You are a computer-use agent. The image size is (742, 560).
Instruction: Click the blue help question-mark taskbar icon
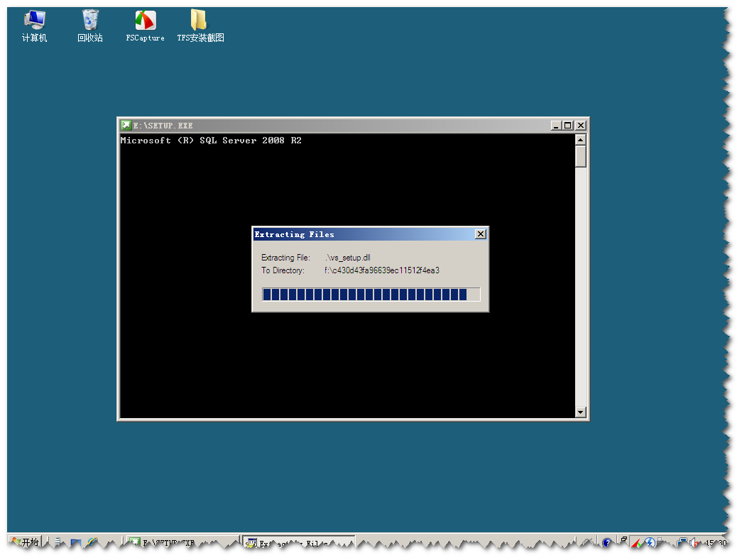[x=606, y=542]
